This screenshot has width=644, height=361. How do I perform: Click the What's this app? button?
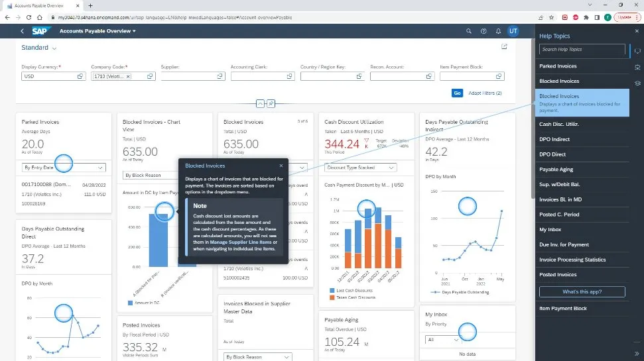pyautogui.click(x=582, y=292)
